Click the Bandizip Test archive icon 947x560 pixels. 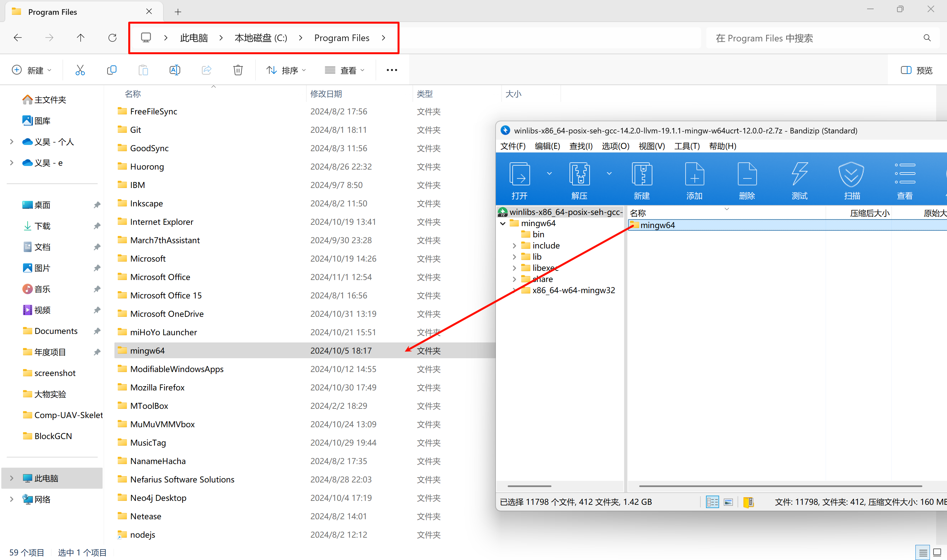799,174
